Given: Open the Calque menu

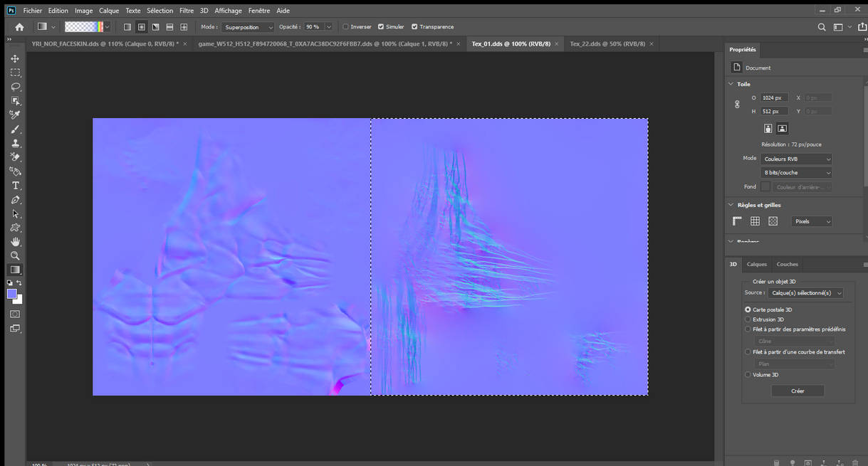Looking at the screenshot, I should (x=109, y=11).
